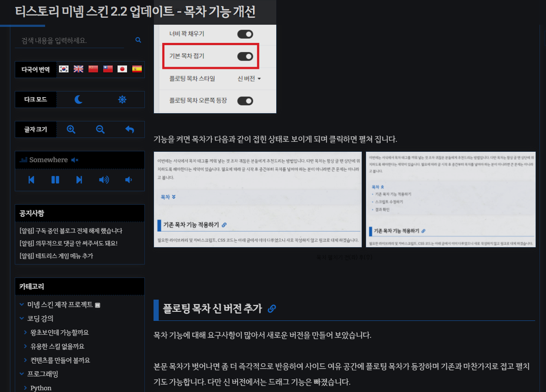
Task: Click the search magnifier icon in sidebar
Action: pos(138,40)
